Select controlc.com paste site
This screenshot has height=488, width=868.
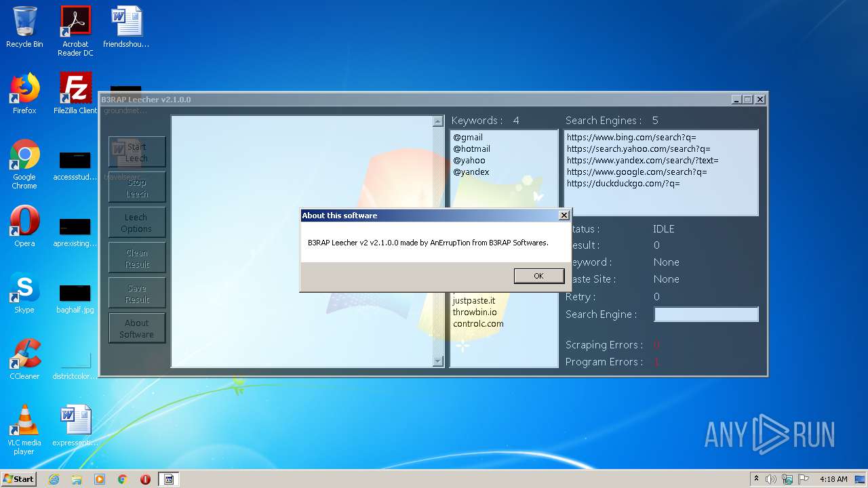(x=478, y=323)
